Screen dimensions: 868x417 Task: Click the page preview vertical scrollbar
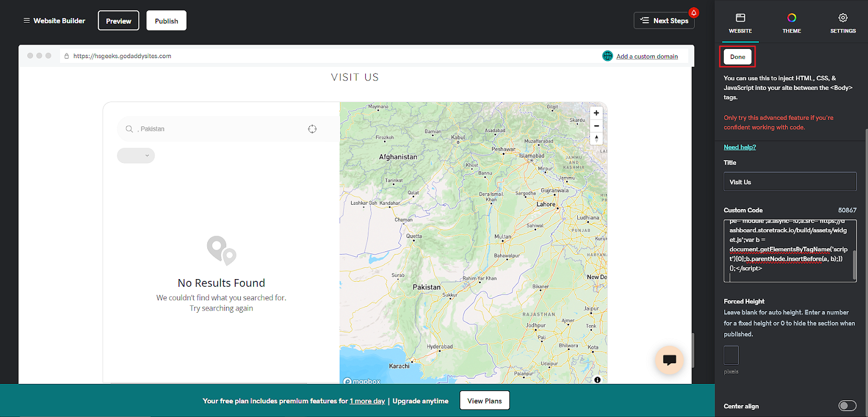pos(693,350)
